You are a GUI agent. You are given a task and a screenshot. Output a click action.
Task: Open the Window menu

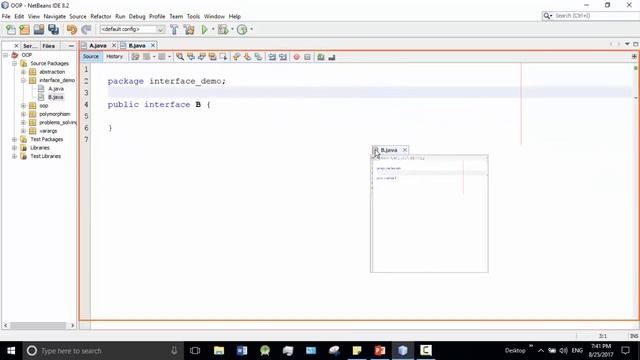tap(214, 16)
